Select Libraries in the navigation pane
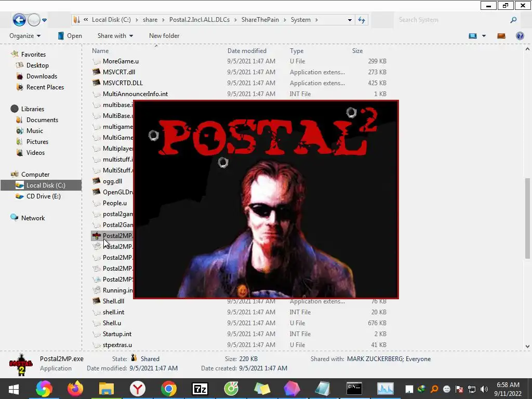 pyautogui.click(x=33, y=109)
